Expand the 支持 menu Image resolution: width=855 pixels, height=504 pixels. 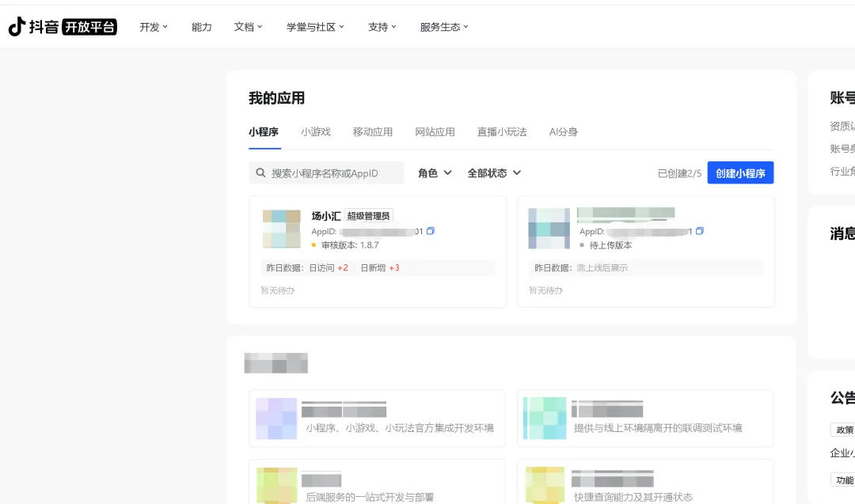point(382,27)
